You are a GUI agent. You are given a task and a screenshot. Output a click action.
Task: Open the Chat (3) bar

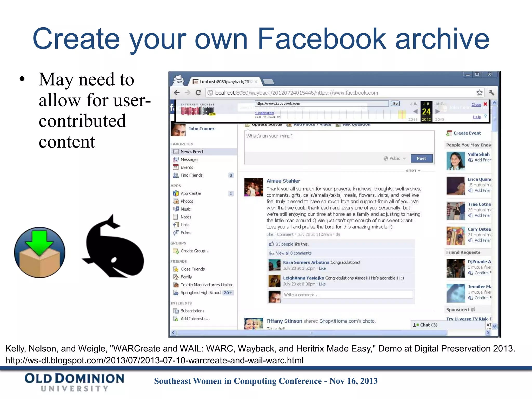(x=448, y=325)
